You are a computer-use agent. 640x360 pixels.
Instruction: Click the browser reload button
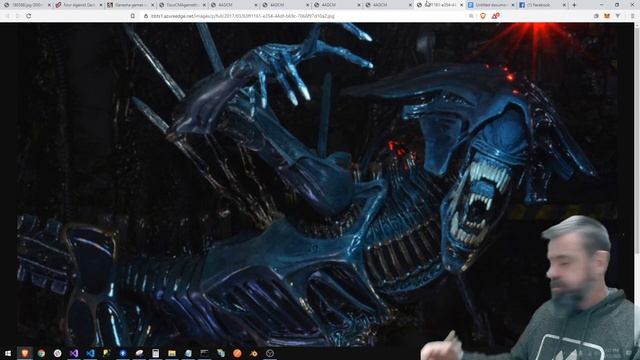point(29,16)
